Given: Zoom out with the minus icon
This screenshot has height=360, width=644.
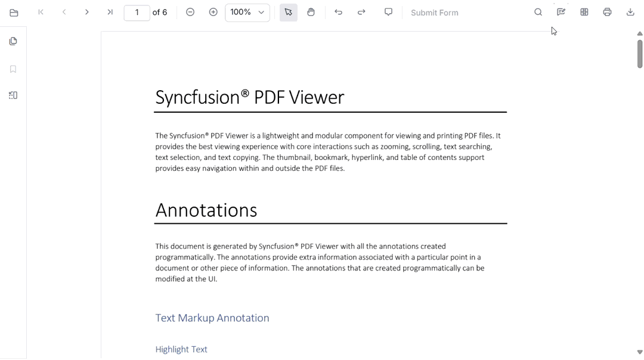Looking at the screenshot, I should (190, 13).
